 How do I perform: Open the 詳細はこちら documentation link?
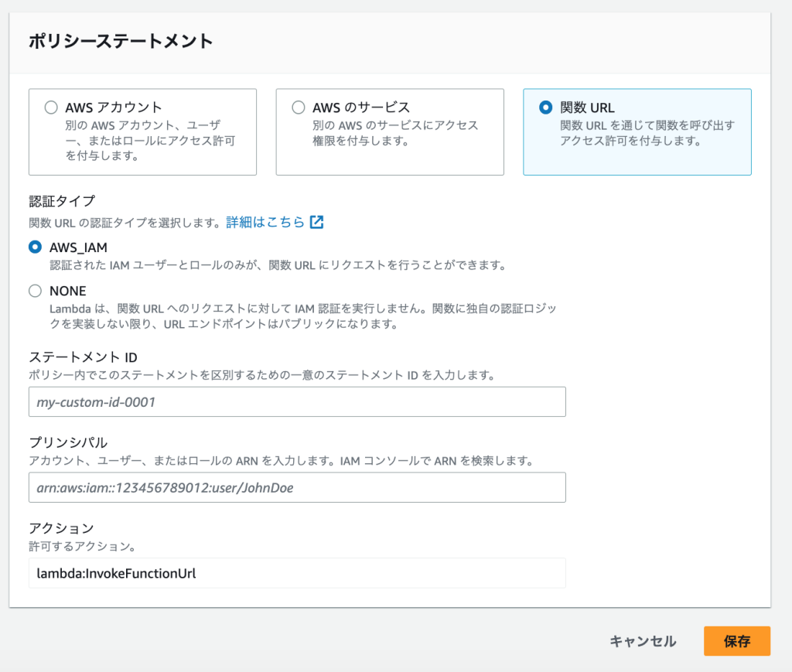coord(278,222)
